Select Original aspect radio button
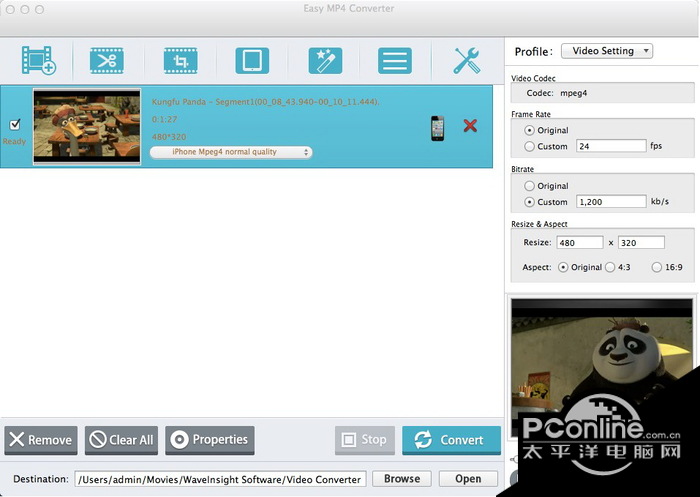The height and width of the screenshot is (497, 700). tap(563, 267)
